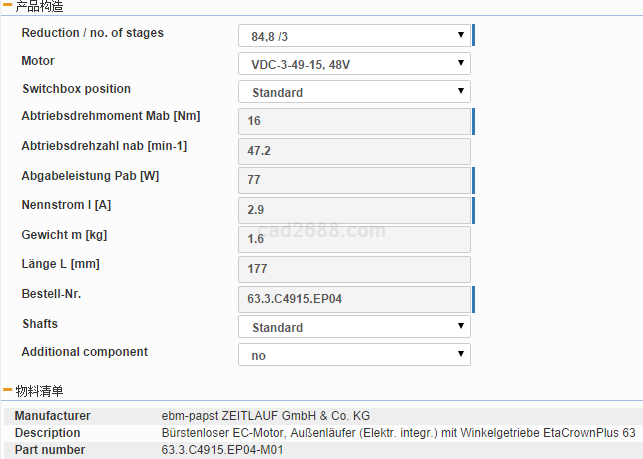Click the Abtriebsdrehmoment Mab field showing 16
The image size is (643, 459).
(354, 121)
